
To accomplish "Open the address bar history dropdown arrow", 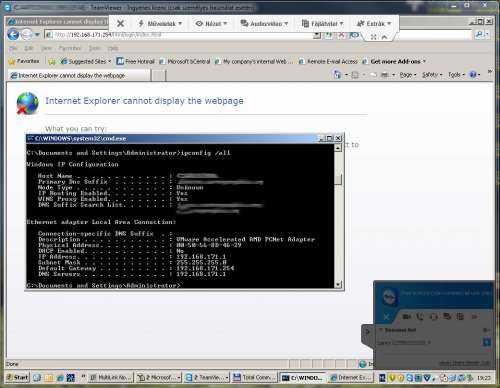I will coord(317,35).
